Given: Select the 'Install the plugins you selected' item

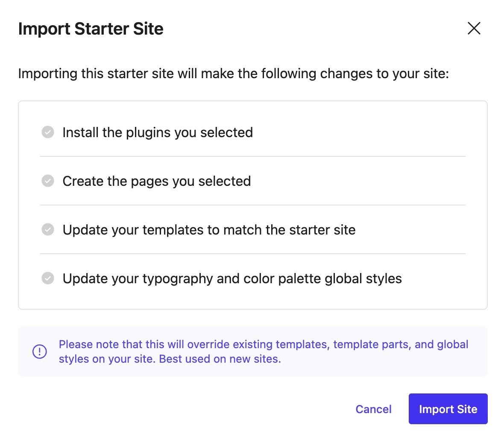Looking at the screenshot, I should tap(158, 132).
